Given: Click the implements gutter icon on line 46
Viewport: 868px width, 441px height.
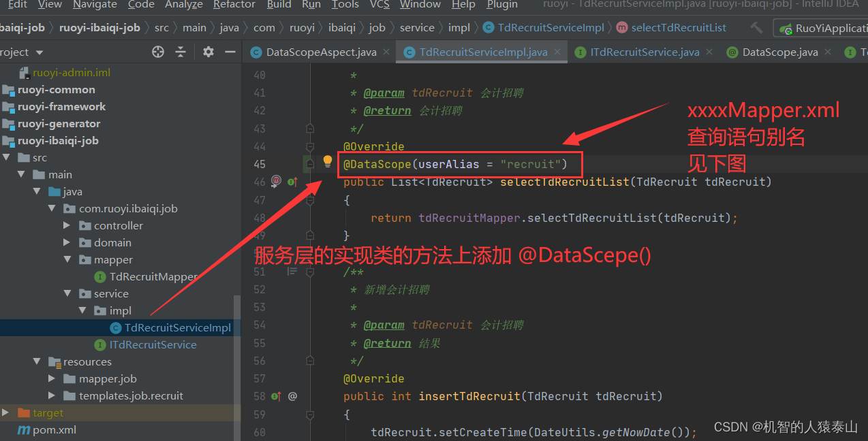Looking at the screenshot, I should pos(293,182).
